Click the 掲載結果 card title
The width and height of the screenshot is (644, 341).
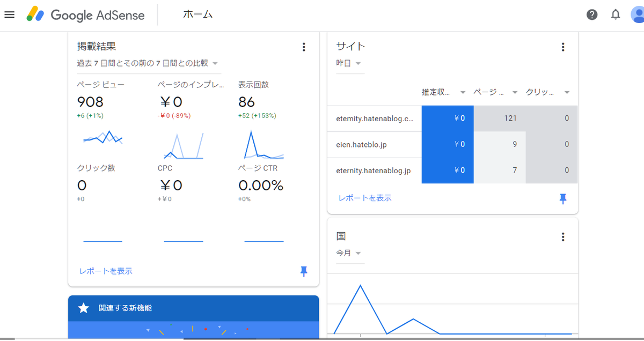97,47
